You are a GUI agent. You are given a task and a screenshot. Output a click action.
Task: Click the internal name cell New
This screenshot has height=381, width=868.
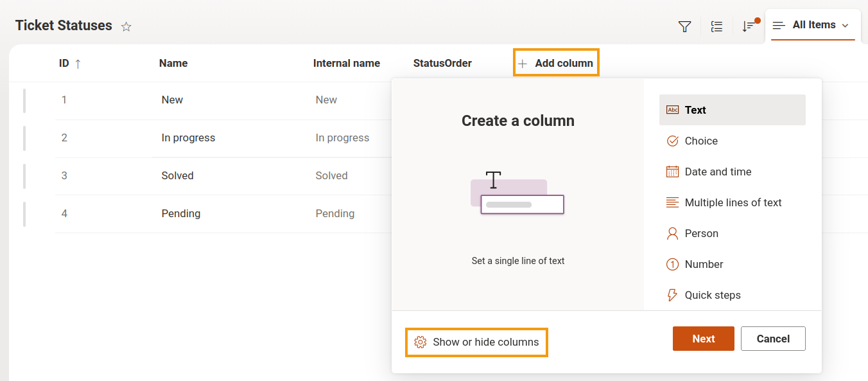point(326,100)
